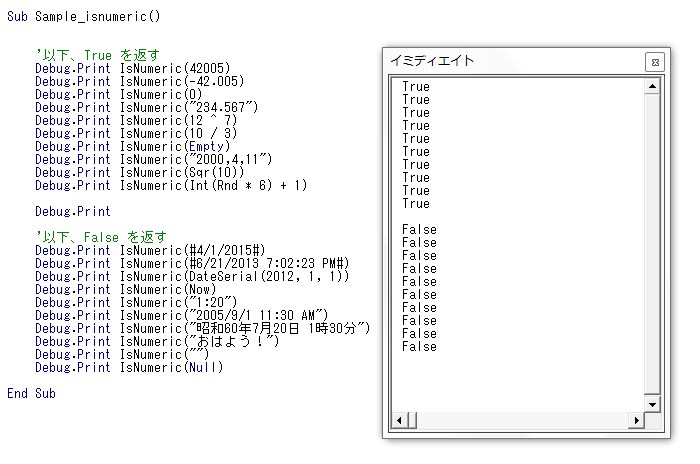
Task: Click the first False in イミディエイト output
Action: [419, 229]
